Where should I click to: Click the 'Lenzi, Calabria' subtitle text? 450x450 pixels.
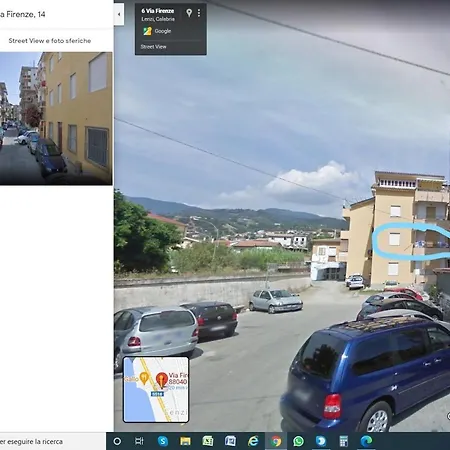[158, 19]
